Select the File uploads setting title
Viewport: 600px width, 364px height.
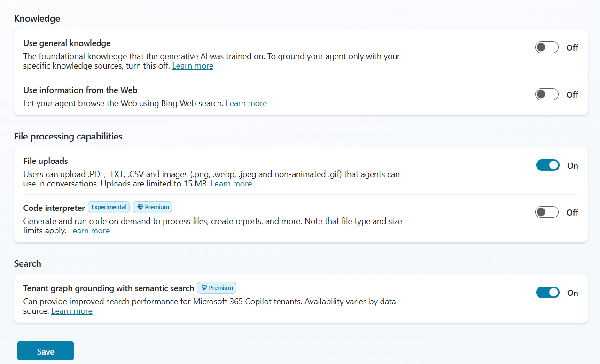point(46,161)
